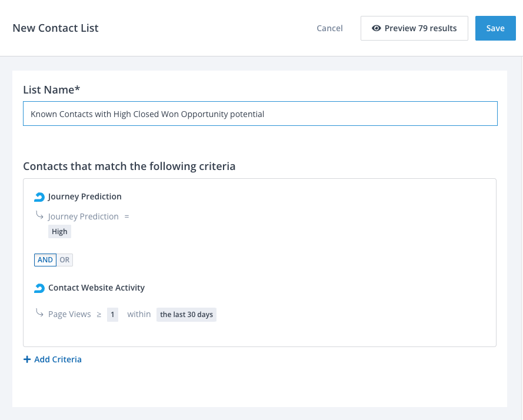This screenshot has height=420, width=523.
Task: Change the ≥ operator for Page Views
Action: [x=99, y=315]
